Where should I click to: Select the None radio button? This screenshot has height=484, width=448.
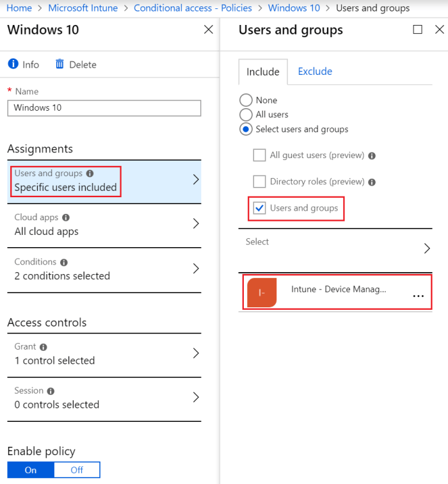coord(246,101)
